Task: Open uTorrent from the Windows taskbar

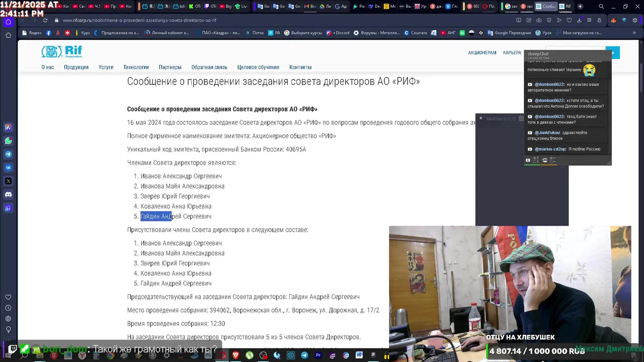Action: click(x=250, y=355)
